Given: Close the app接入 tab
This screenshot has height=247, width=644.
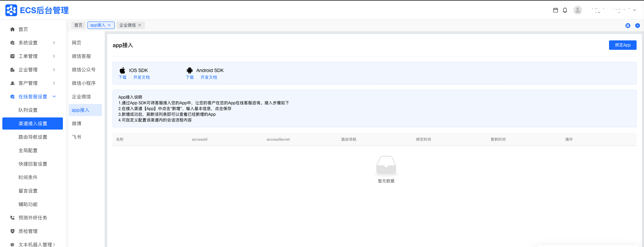Looking at the screenshot, I should (109, 25).
